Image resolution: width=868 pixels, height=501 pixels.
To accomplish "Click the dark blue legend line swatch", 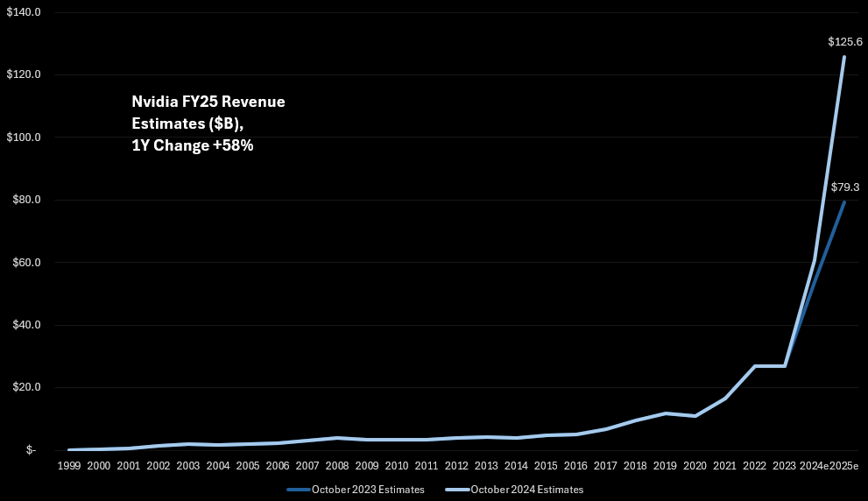I will click(x=299, y=490).
